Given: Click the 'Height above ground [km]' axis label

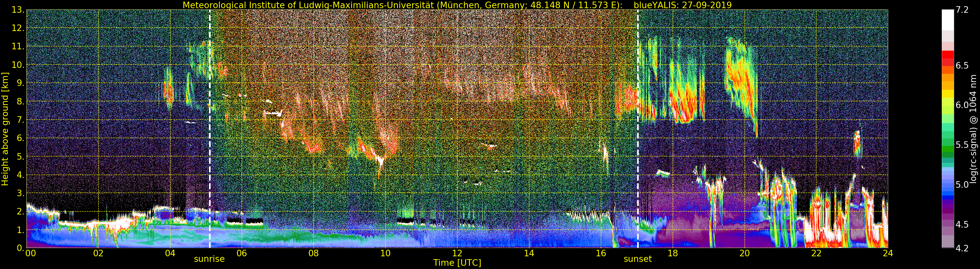Looking at the screenshot, I should [x=5, y=129].
